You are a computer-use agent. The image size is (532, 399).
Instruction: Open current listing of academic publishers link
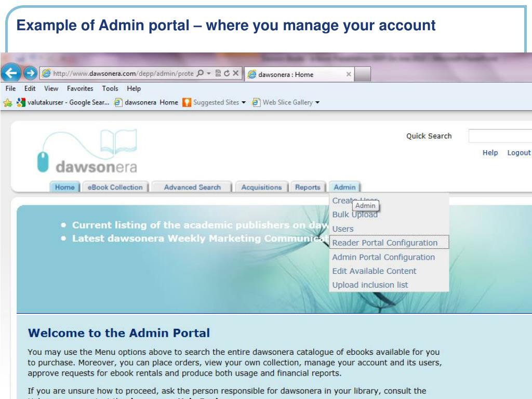201,225
